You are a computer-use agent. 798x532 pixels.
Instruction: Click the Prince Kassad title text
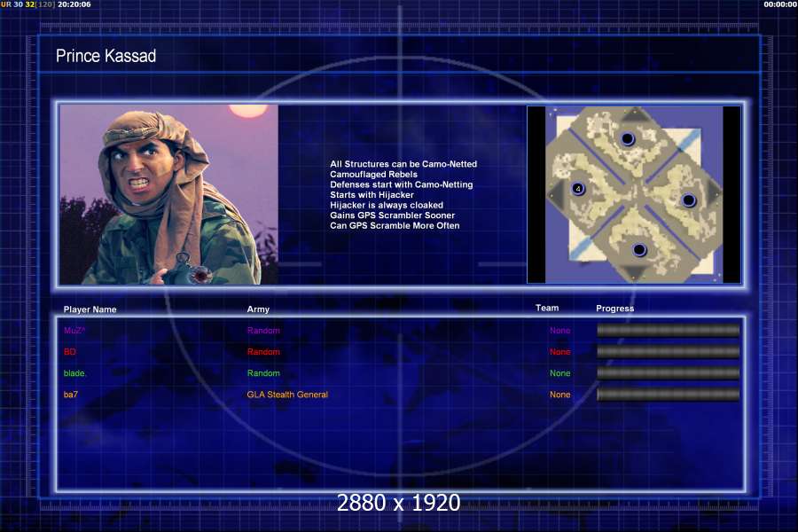click(x=106, y=56)
